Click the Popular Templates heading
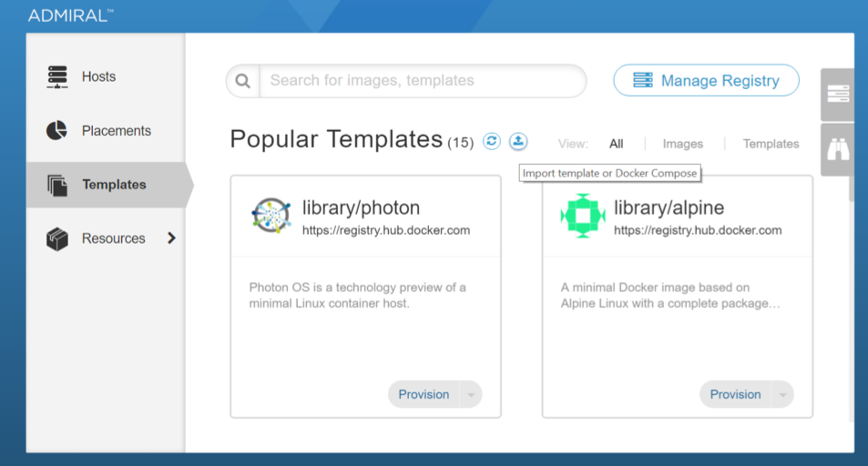This screenshot has height=466, width=868. (336, 139)
